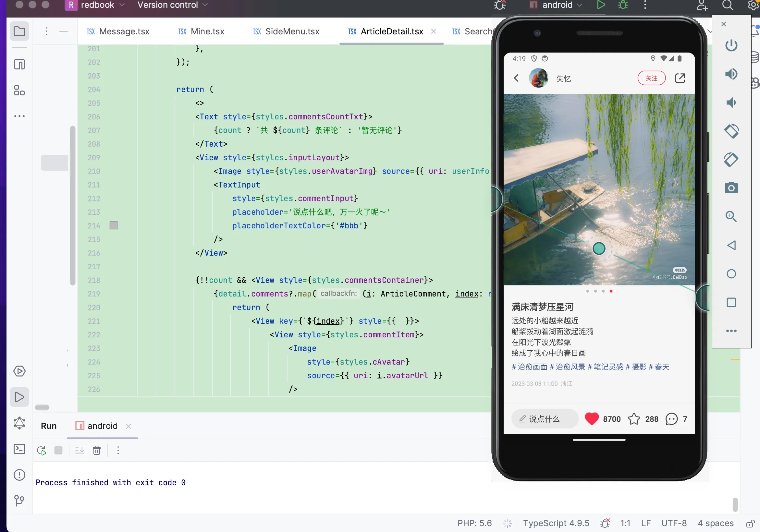Open the redbook project dropdown
The image size is (760, 532).
pos(95,5)
